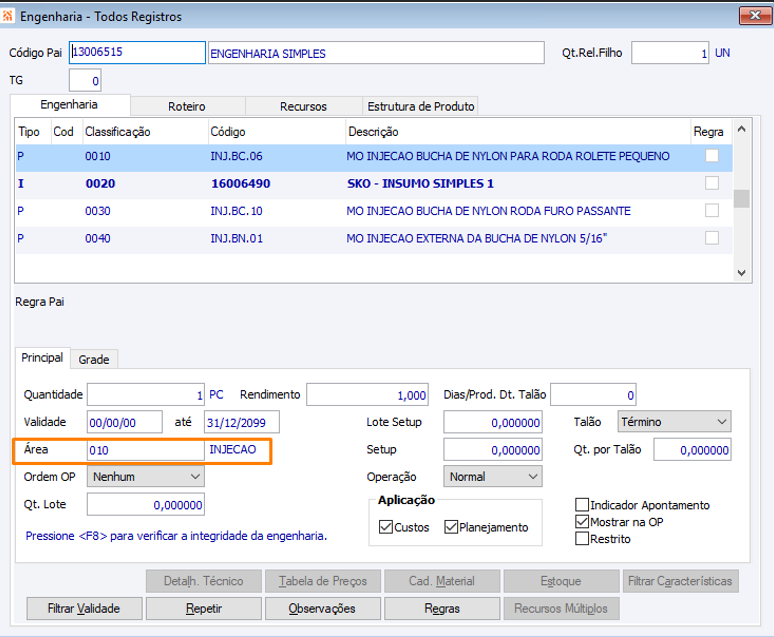This screenshot has height=637, width=774.
Task: Open the Estrutura de Produto tab
Action: (x=420, y=106)
